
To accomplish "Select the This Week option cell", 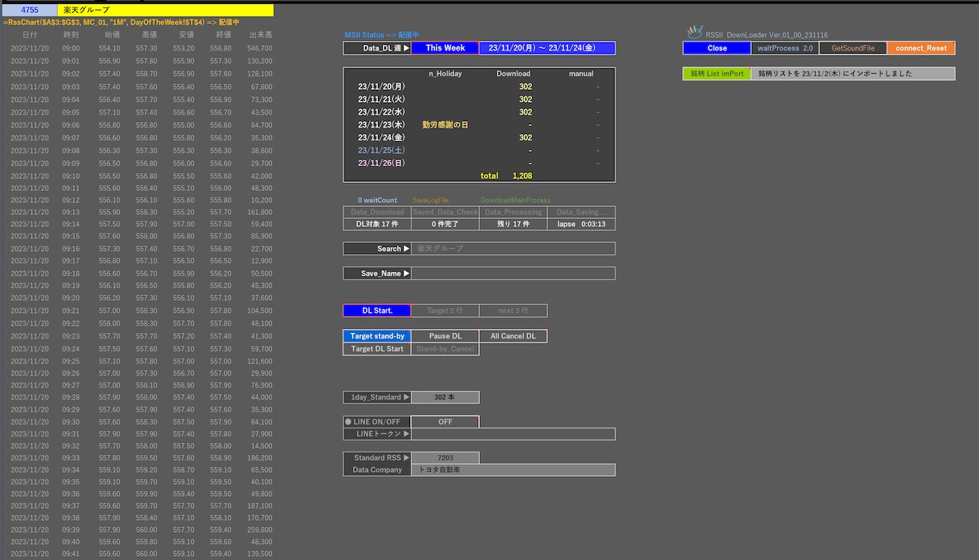I will (x=445, y=48).
